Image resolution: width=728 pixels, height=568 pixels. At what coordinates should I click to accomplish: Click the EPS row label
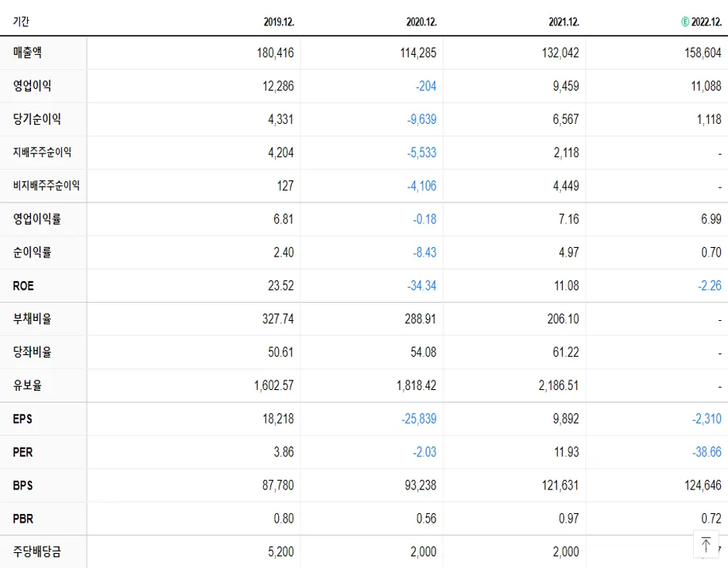click(22, 419)
